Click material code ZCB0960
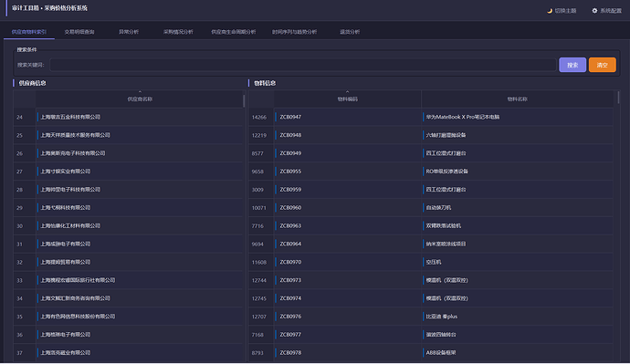630x364 pixels. tap(290, 207)
